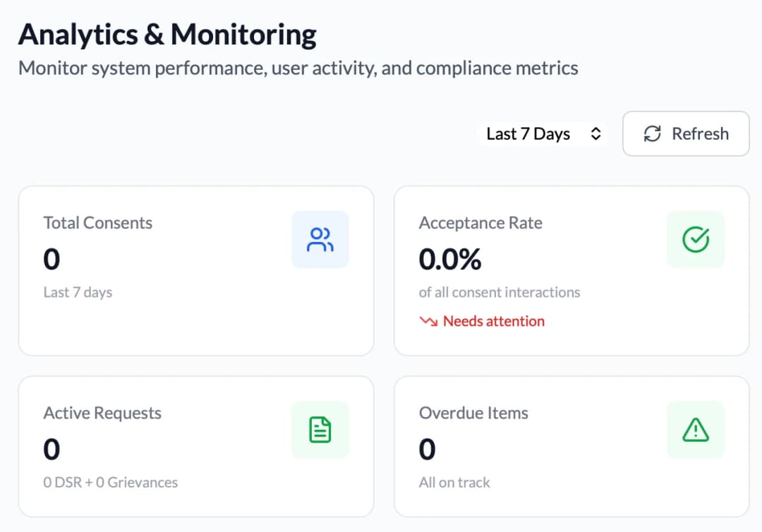
Task: Click the All on track status text
Action: pyautogui.click(x=454, y=482)
